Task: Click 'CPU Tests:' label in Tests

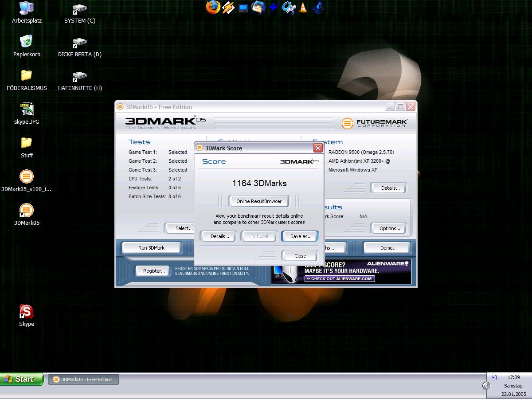Action: (x=140, y=179)
